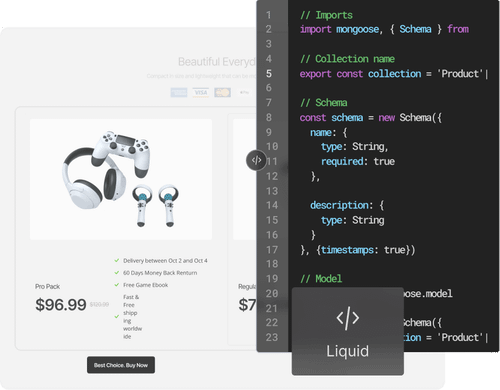Screen dimensions: 500x390
Task: Click the required: true line
Action: (x=358, y=162)
